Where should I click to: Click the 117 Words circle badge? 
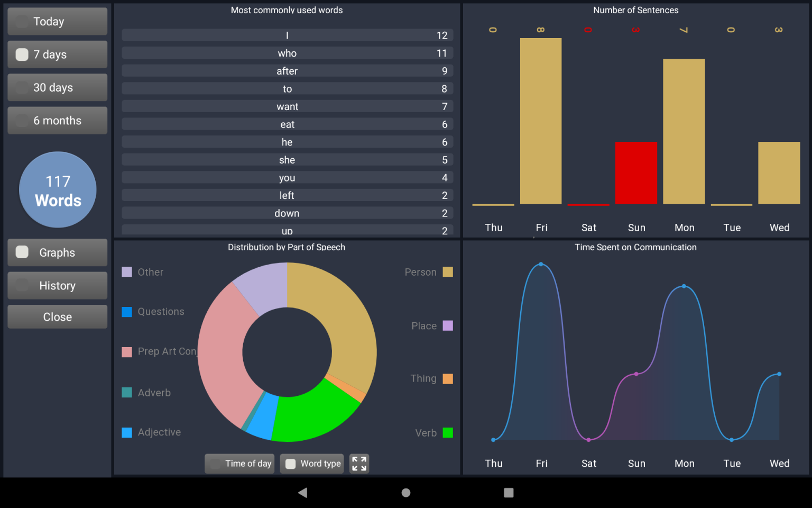click(x=58, y=190)
